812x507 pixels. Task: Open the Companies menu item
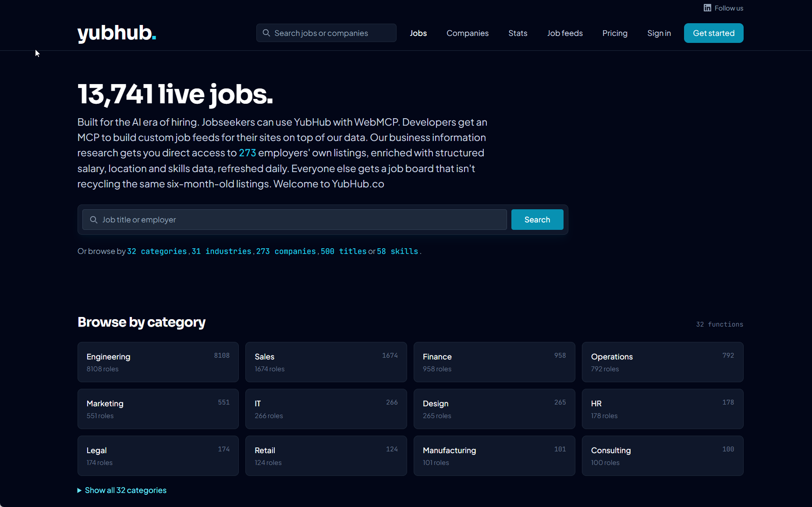tap(467, 33)
